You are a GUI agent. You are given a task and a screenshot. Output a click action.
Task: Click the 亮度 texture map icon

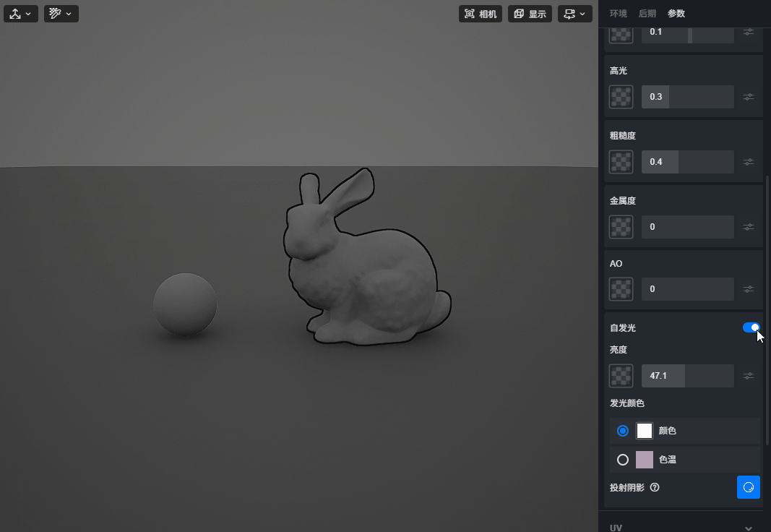pos(621,376)
